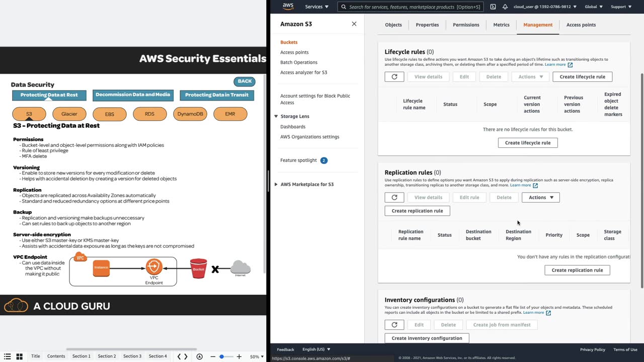The width and height of the screenshot is (644, 362).
Task: Open Account settings for Block Public Access
Action: (315, 99)
